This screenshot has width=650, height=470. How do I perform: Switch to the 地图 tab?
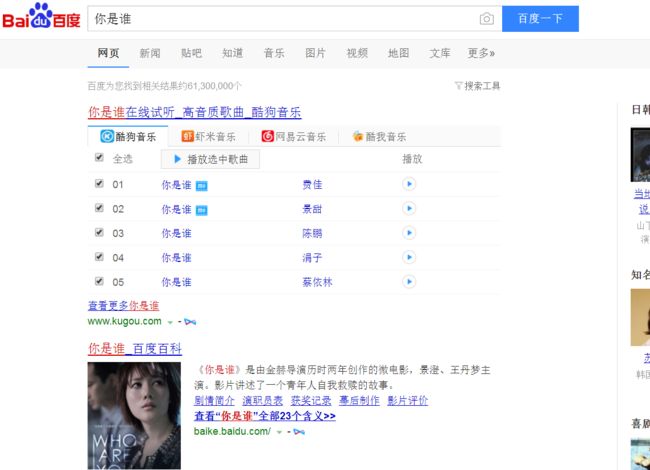398,53
